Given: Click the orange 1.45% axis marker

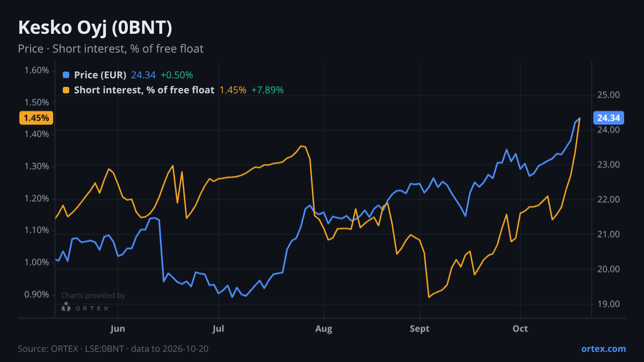Looking at the screenshot, I should [36, 118].
